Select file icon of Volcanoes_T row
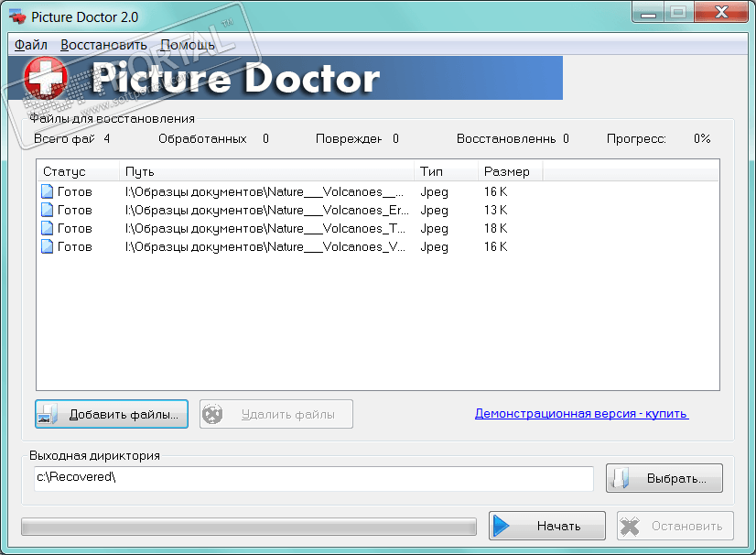 coord(47,228)
